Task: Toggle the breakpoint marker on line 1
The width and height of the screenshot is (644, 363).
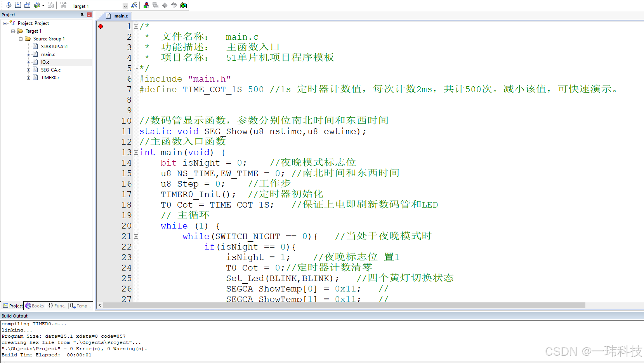Action: (101, 26)
